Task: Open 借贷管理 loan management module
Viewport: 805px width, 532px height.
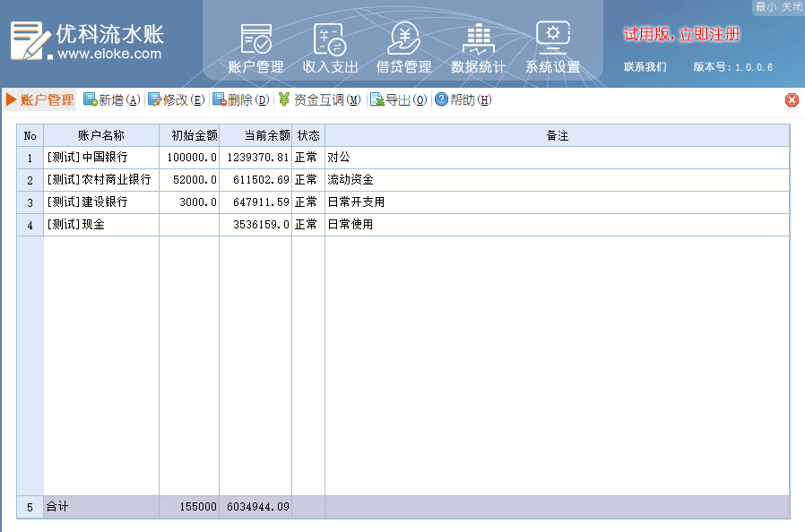Action: [x=404, y=48]
